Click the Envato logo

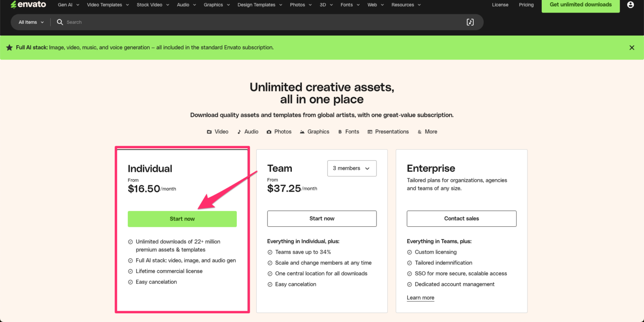pos(28,5)
